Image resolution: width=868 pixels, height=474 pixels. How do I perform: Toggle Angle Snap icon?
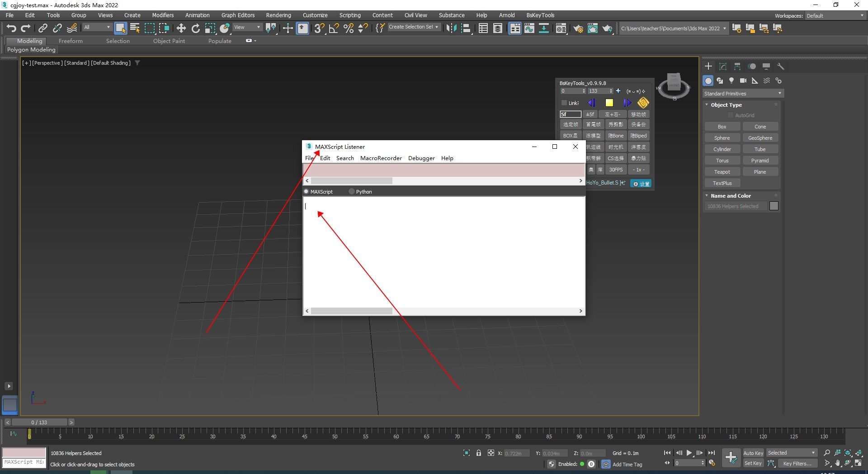click(x=334, y=28)
